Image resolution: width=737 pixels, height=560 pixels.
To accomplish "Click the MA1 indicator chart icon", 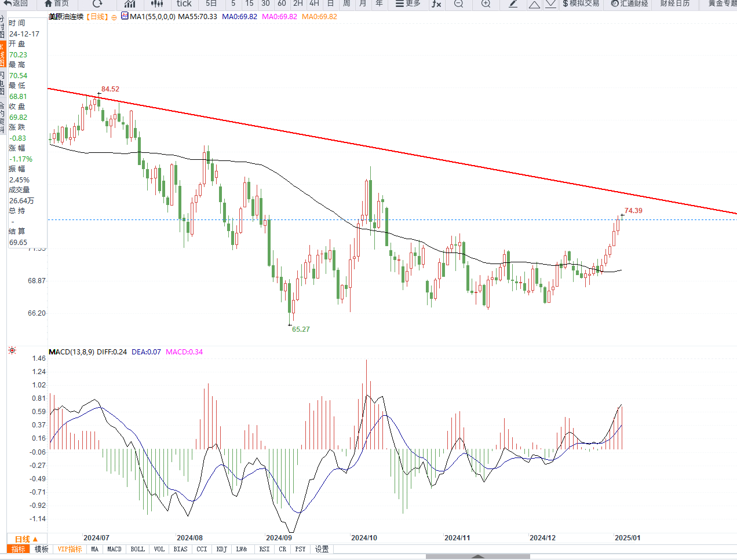I will click(125, 16).
